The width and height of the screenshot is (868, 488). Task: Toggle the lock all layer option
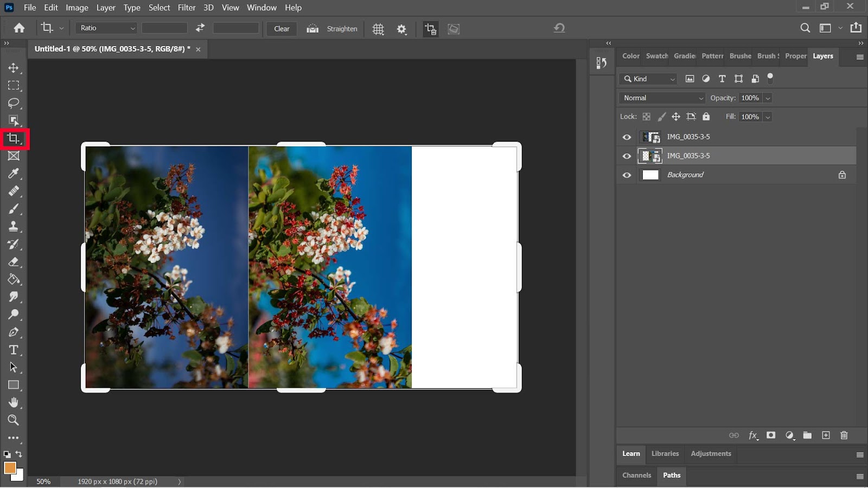(706, 117)
